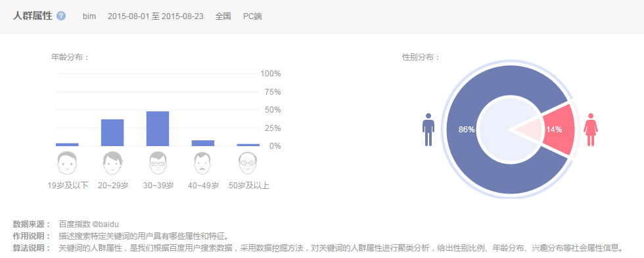Screen dimensions: 644x258
Task: Click the 30~39岁 age label
Action: [158, 186]
